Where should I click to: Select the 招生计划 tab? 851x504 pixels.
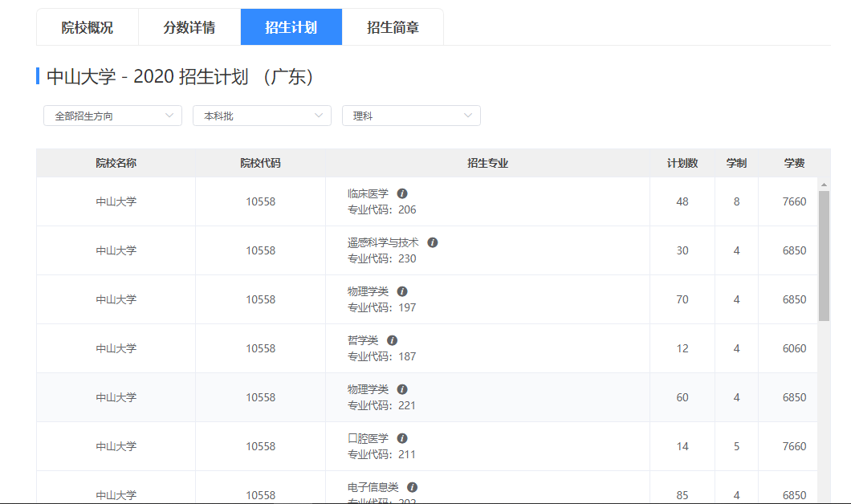click(x=291, y=26)
